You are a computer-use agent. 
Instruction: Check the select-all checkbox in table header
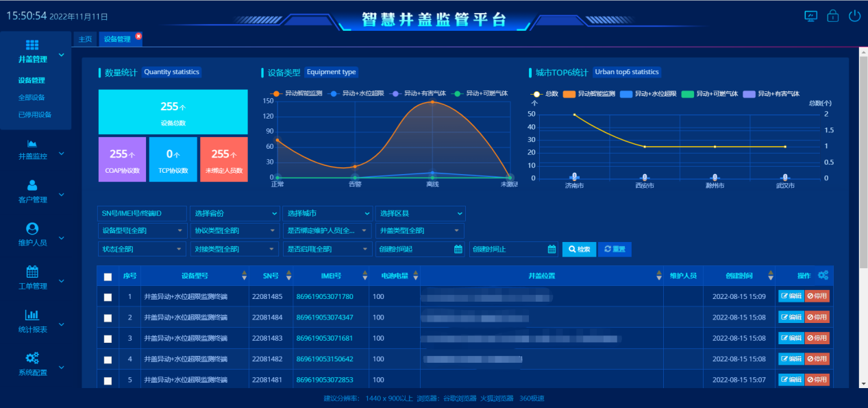[108, 276]
